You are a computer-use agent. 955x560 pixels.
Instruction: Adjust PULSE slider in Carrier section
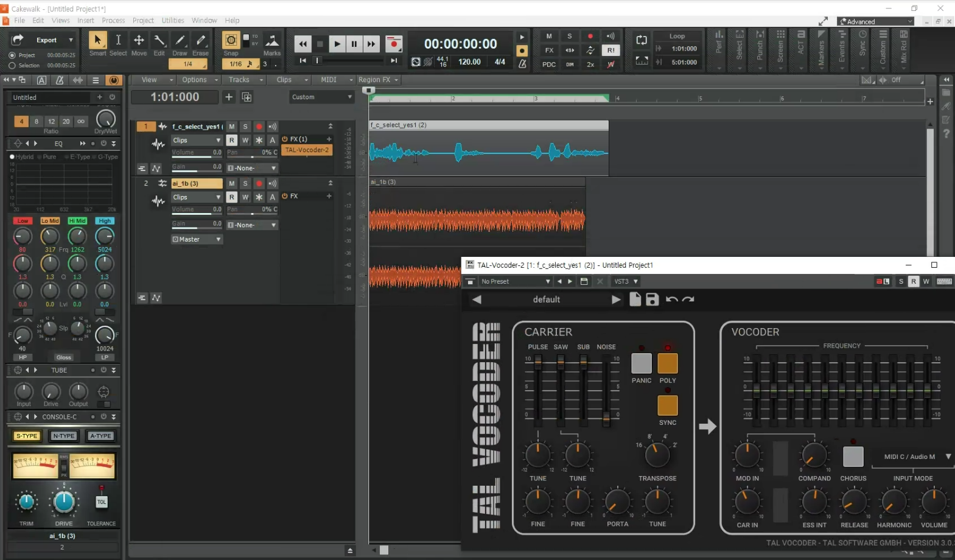(538, 363)
